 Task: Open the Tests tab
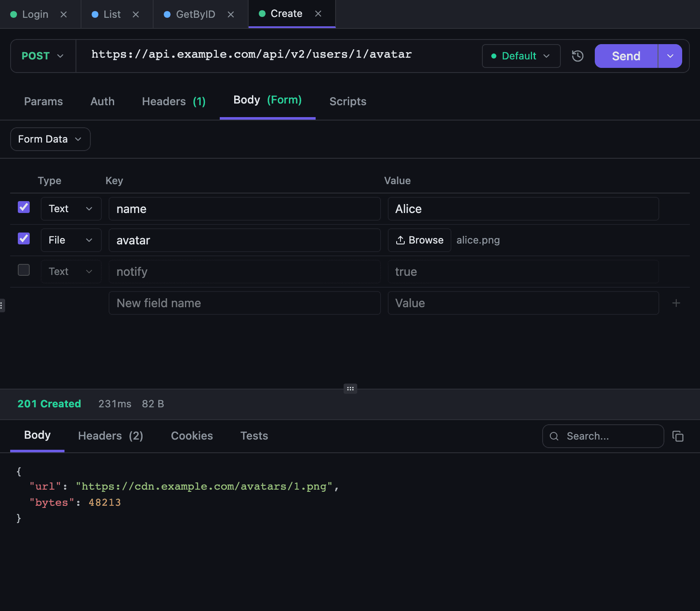point(254,436)
